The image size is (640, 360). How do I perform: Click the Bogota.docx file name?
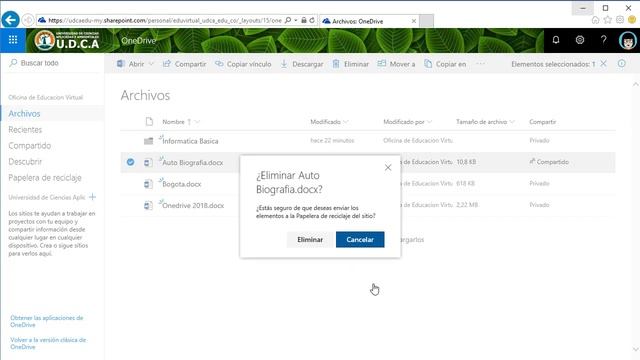pyautogui.click(x=182, y=184)
